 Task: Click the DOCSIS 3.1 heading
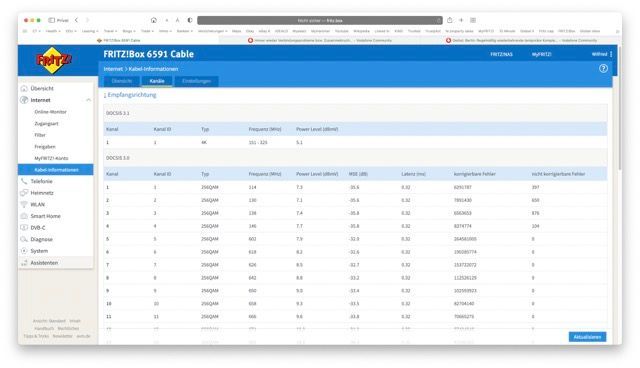coord(118,113)
